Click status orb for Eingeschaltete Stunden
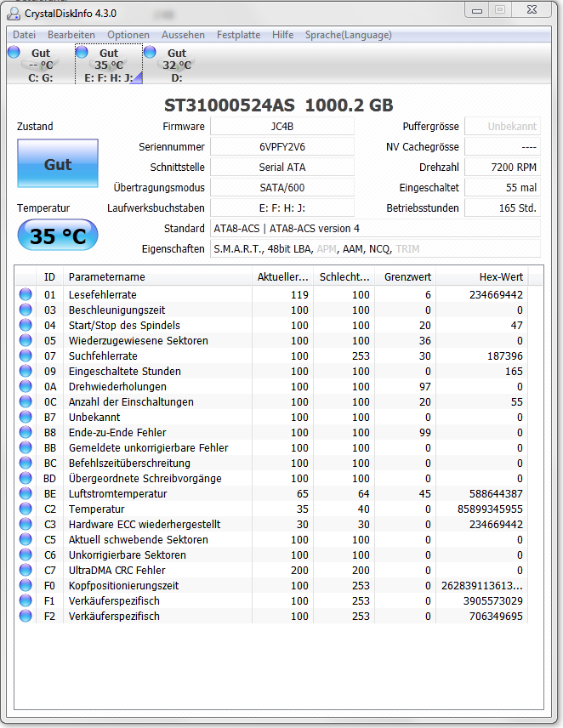This screenshot has width=563, height=728. click(26, 371)
